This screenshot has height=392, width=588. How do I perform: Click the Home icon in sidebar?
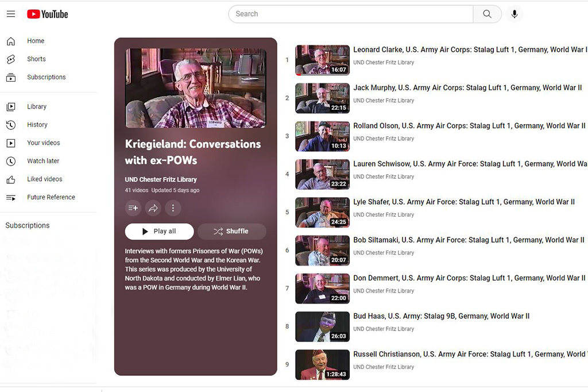[11, 41]
